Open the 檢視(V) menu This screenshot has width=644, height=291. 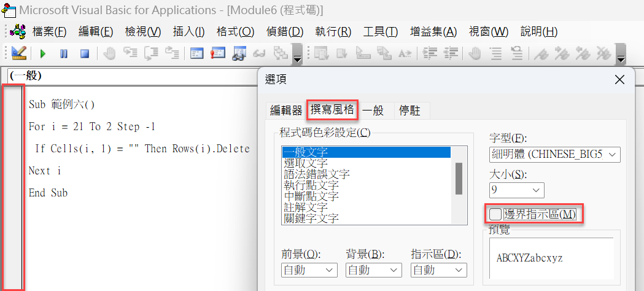click(x=143, y=31)
